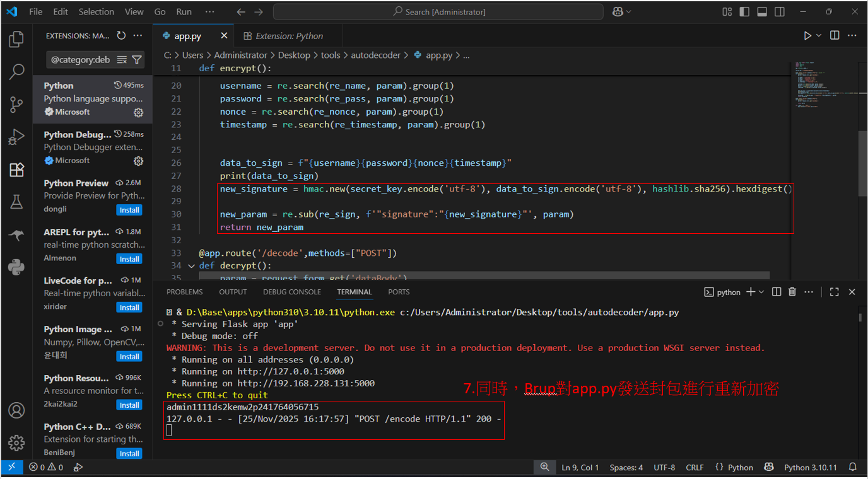Split the editor to the right

point(835,36)
